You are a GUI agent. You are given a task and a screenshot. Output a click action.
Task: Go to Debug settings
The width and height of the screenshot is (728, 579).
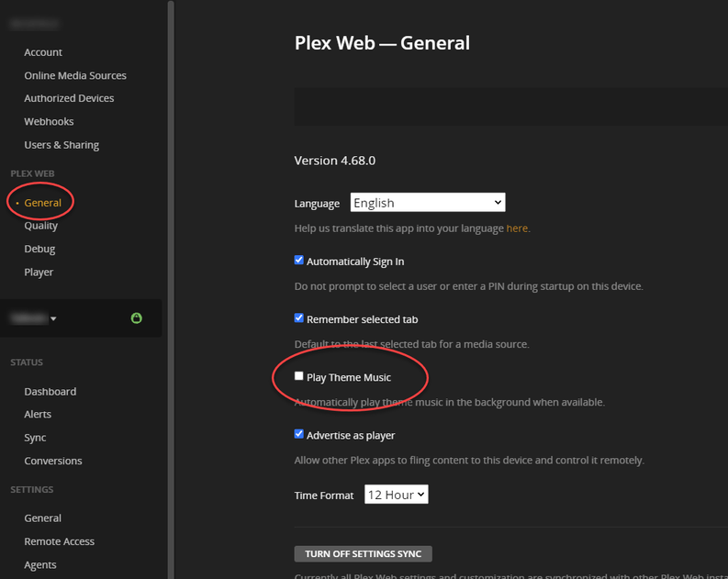pyautogui.click(x=39, y=250)
